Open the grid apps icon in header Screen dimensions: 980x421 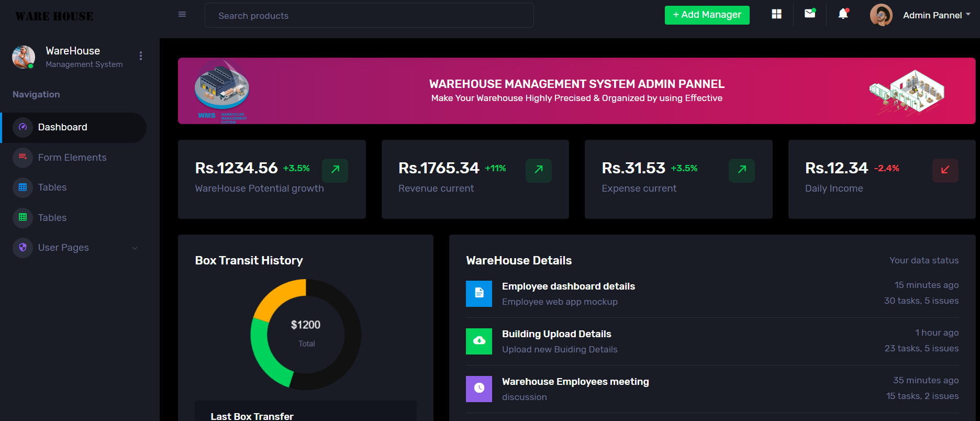pos(776,14)
